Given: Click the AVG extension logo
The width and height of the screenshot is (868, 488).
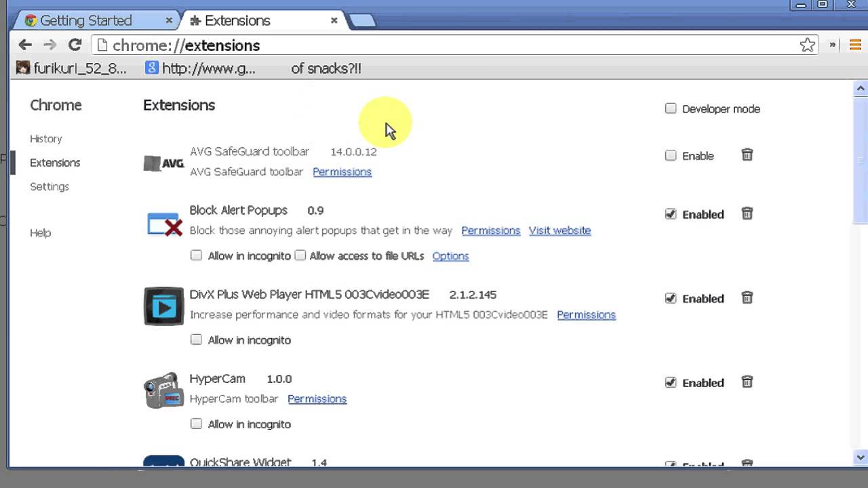Looking at the screenshot, I should (163, 163).
